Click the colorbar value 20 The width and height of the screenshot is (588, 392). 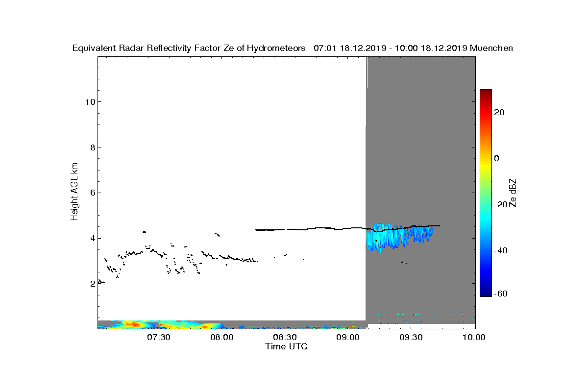[x=500, y=112]
